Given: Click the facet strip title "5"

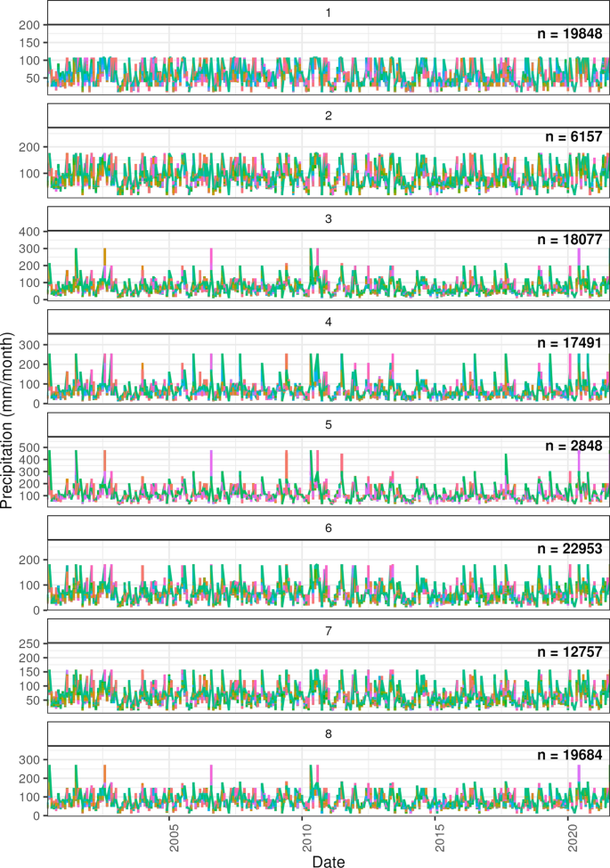Looking at the screenshot, I should (x=329, y=424).
